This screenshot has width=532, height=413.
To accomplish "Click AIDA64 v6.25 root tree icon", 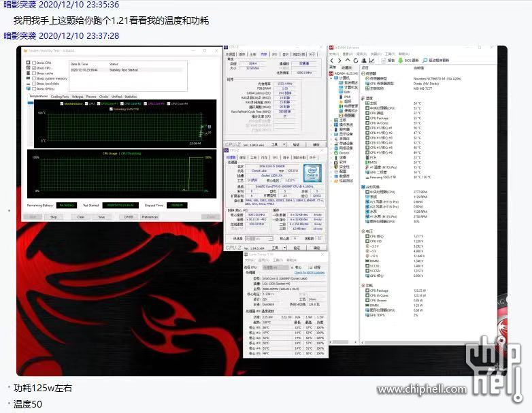I will click(x=331, y=73).
